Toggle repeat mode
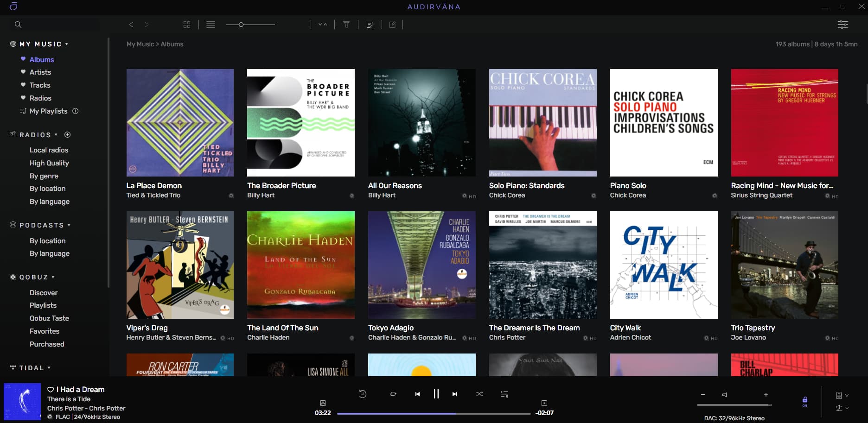This screenshot has height=423, width=868. point(393,394)
